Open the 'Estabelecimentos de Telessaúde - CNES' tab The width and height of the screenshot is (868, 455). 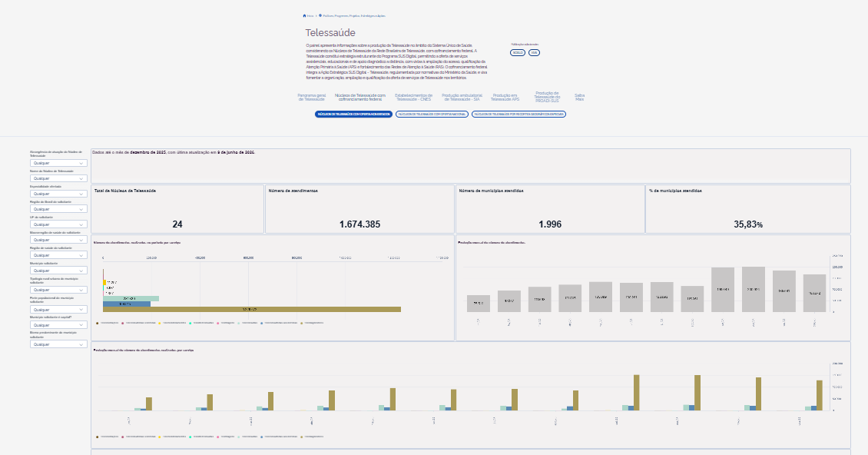413,97
